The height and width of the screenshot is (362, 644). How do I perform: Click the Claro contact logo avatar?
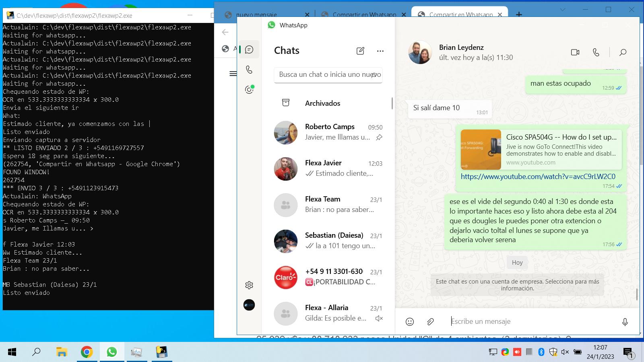[x=286, y=277]
